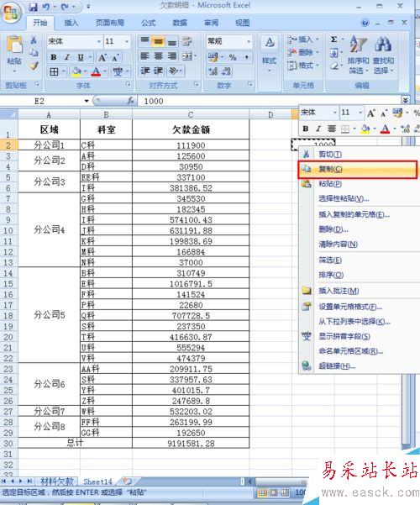Click the text orientation icon

click(x=174, y=71)
